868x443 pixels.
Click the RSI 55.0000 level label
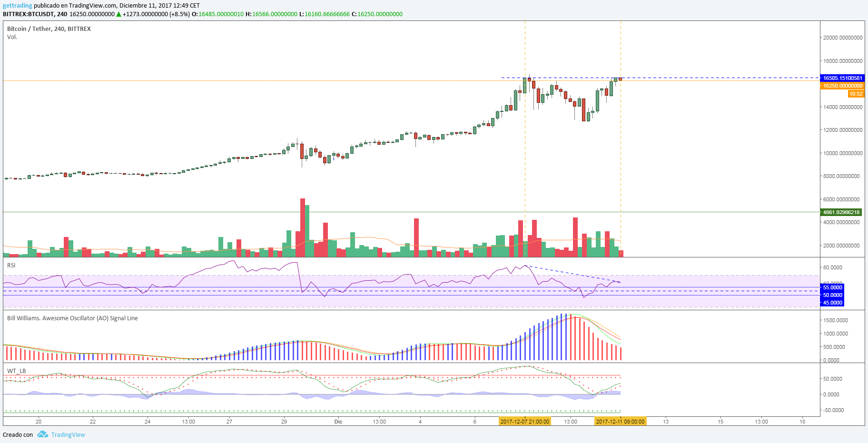click(x=833, y=287)
